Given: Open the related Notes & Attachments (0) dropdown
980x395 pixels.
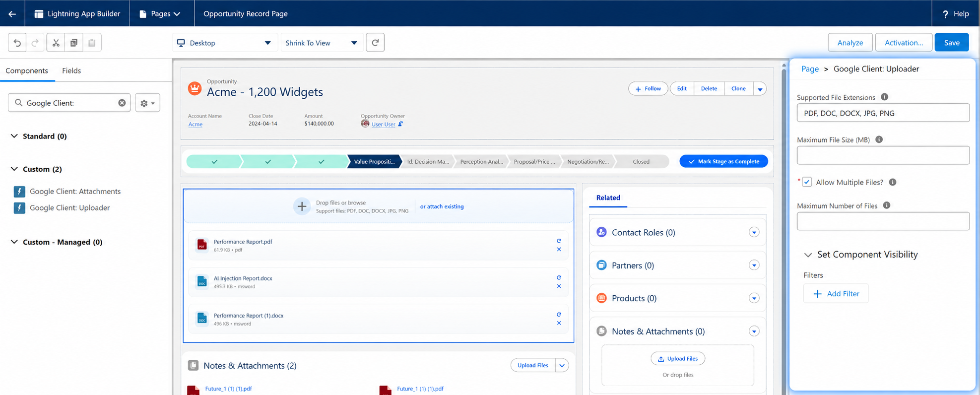Looking at the screenshot, I should pyautogui.click(x=754, y=331).
